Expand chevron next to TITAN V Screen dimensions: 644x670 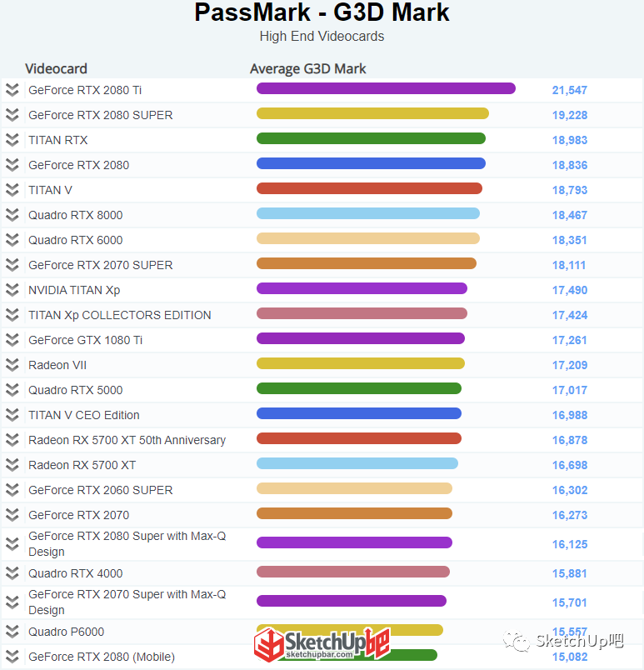point(12,190)
